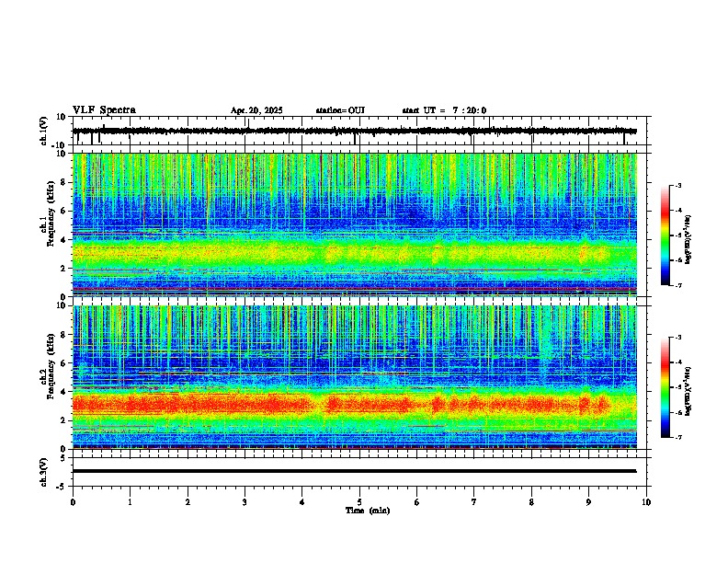The height and width of the screenshot is (563, 728).
Task: Click time axis tick label "5"
Action: [x=359, y=502]
